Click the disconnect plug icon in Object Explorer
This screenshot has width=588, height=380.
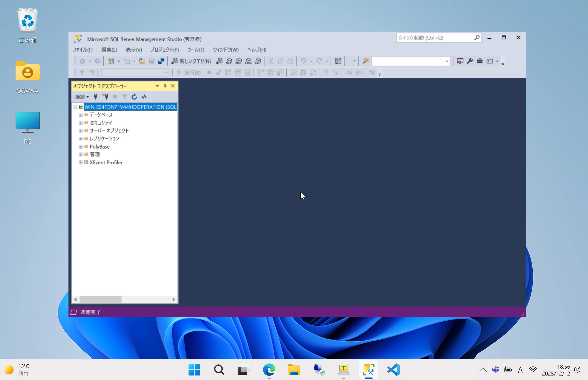point(105,97)
